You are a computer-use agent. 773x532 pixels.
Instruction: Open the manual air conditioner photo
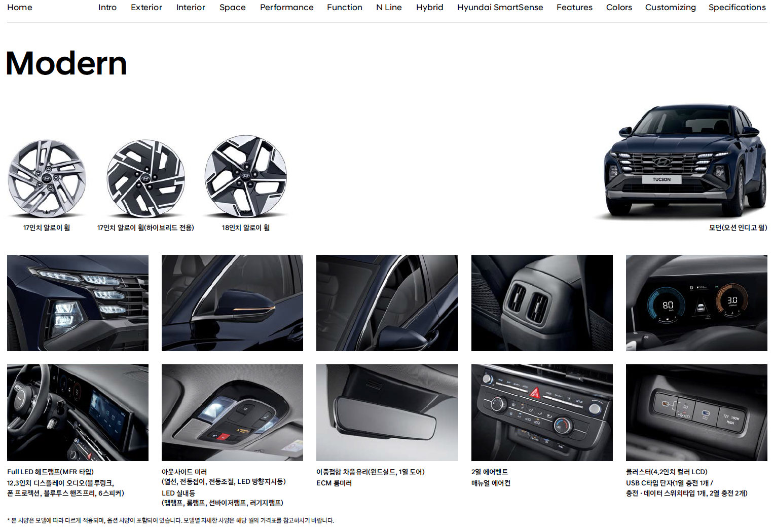[x=542, y=412]
